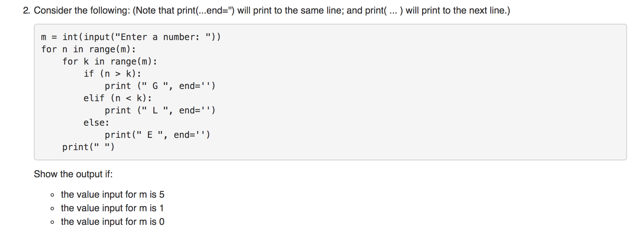
Task: Click the "elif (n < k):" line
Action: [117, 98]
